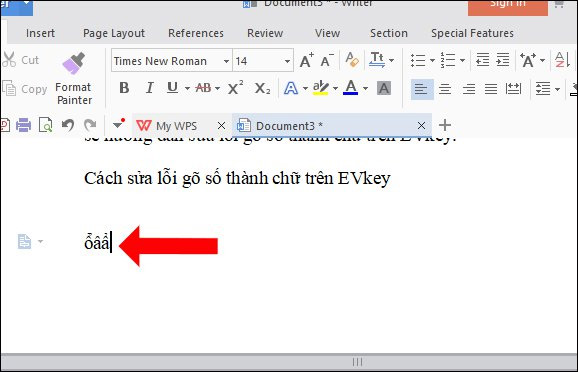Expand the bullets style dropdown arrow

pos(432,60)
